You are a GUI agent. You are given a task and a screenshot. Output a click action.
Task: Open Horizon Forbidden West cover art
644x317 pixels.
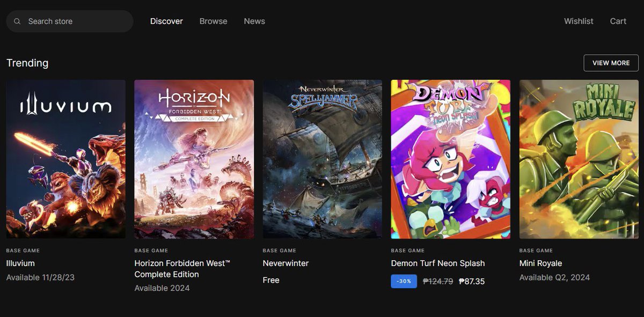click(x=194, y=159)
